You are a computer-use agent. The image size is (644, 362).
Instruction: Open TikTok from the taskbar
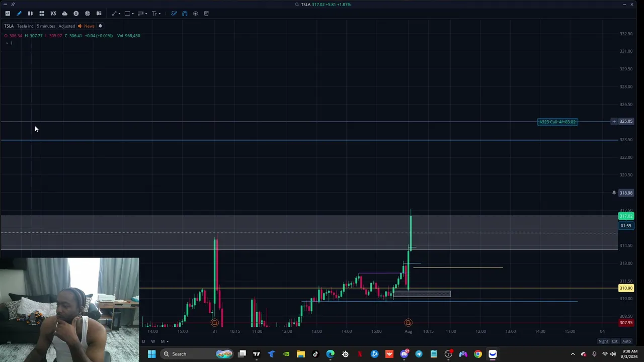[x=315, y=354]
